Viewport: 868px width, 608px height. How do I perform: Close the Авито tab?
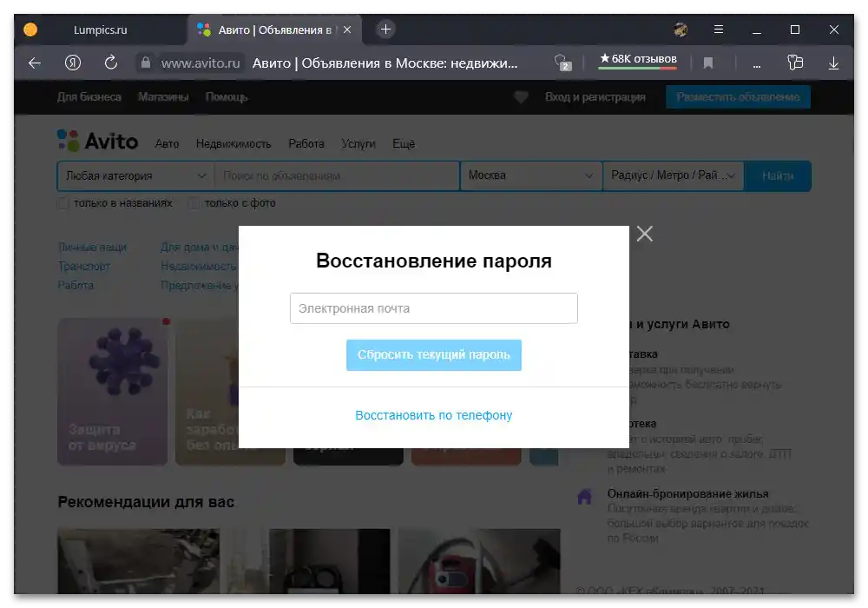[x=347, y=30]
